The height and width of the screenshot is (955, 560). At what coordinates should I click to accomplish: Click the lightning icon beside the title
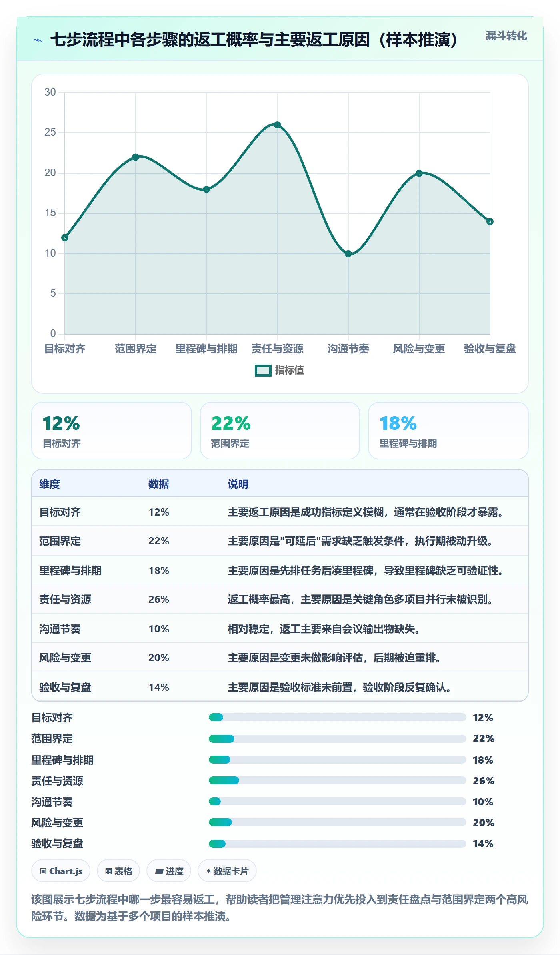(38, 40)
